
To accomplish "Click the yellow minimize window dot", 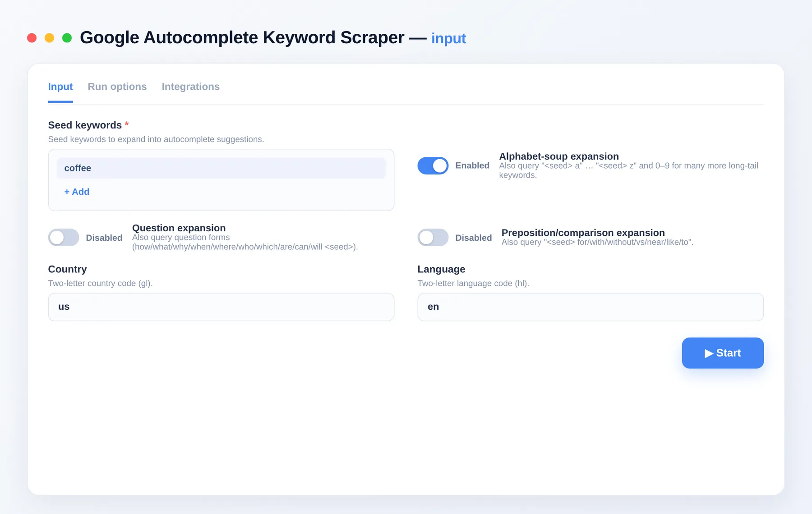I will [x=49, y=38].
